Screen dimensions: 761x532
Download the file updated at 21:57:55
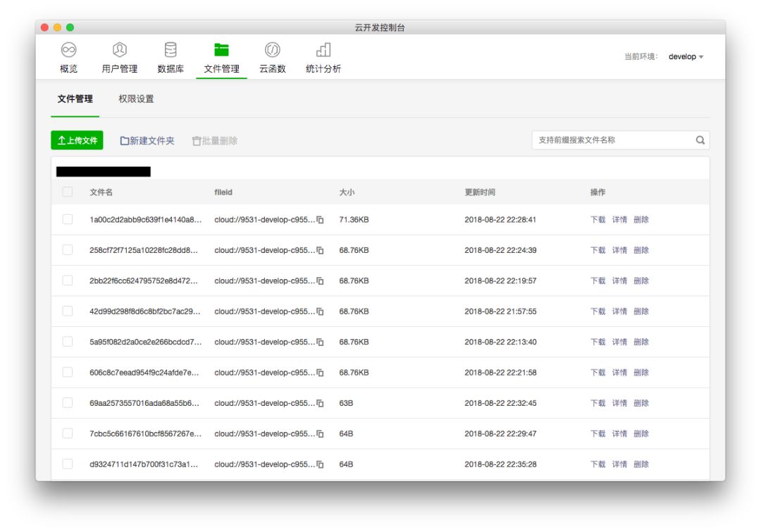click(x=598, y=311)
